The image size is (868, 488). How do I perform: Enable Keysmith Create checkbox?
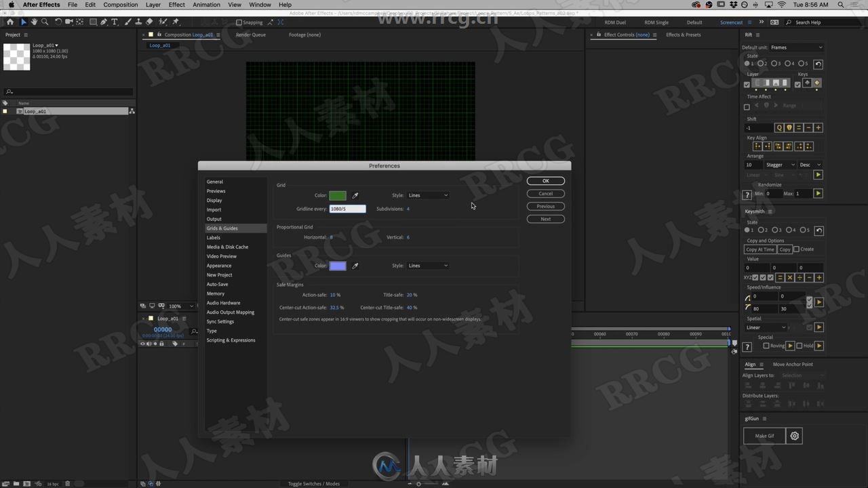[796, 249]
